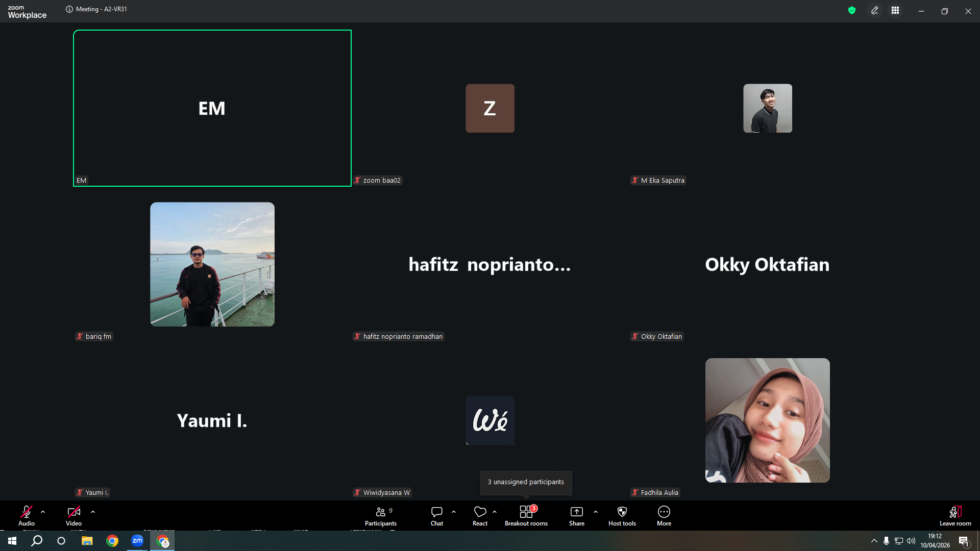Expand video options chevron next to Video

[x=93, y=512]
